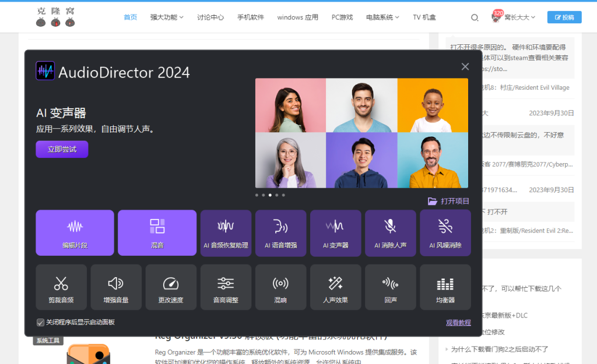Toggle 关闭程序后显示启动面板 checkbox
The image size is (597, 364).
tap(40, 323)
